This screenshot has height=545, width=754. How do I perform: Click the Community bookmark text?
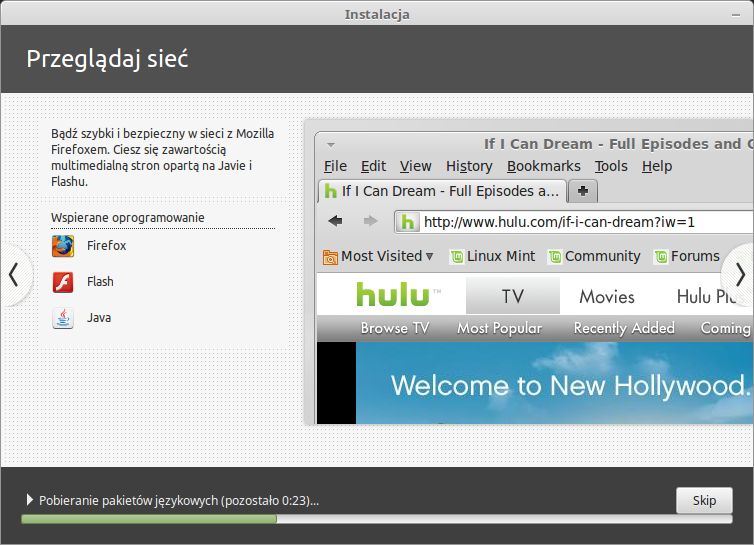pos(603,256)
